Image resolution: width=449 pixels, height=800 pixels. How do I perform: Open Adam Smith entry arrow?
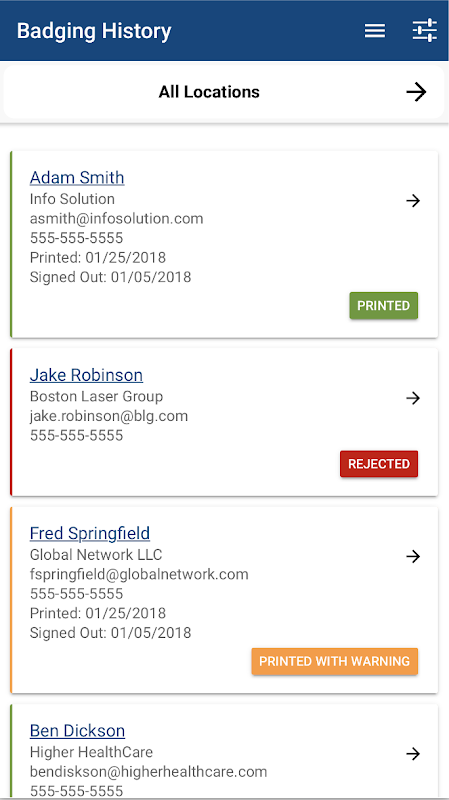click(413, 201)
